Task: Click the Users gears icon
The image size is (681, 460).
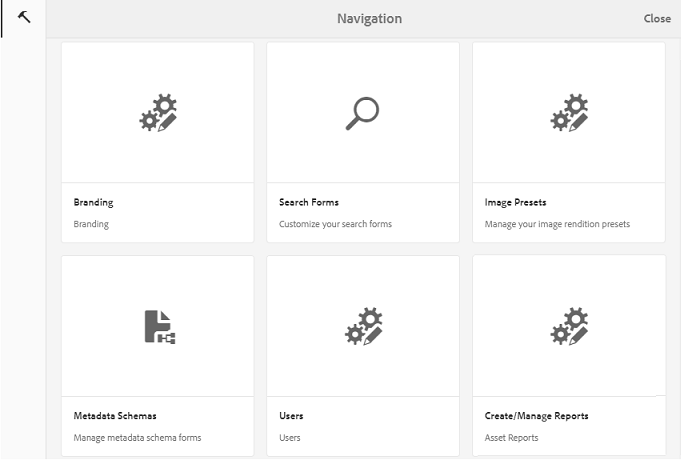Action: coord(362,327)
